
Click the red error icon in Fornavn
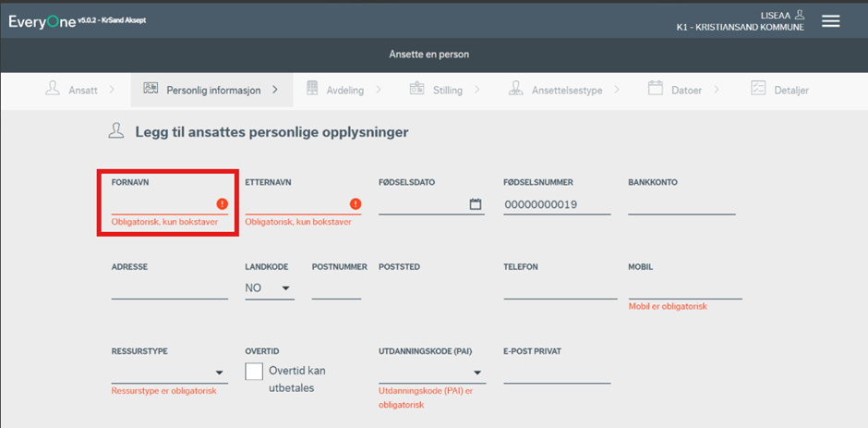click(222, 204)
